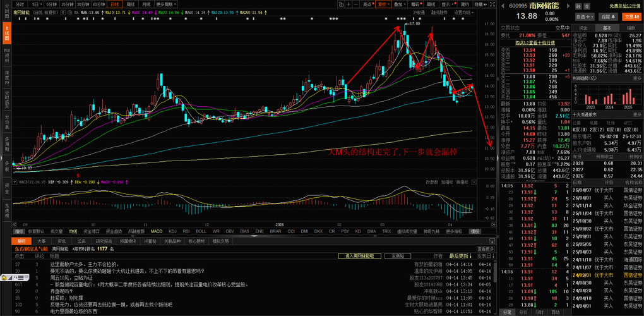Open 更多指标 indicator list

click(x=454, y=231)
